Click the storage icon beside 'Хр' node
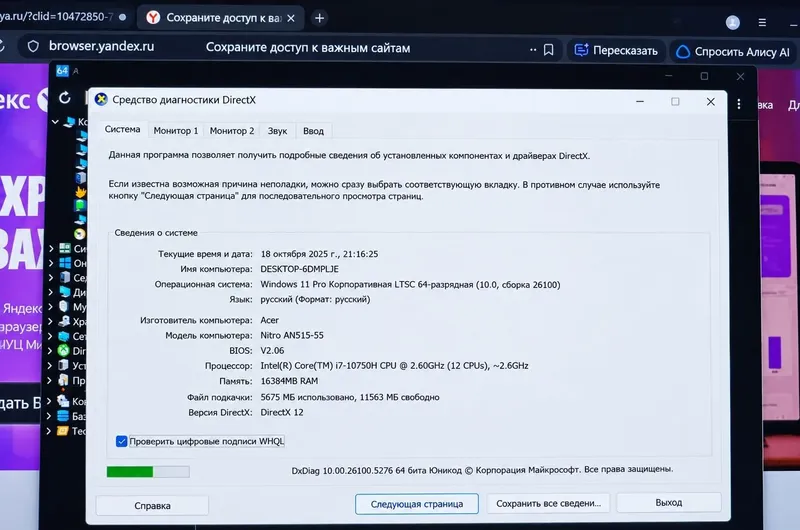Viewport: 800px width, 530px height. [64, 321]
